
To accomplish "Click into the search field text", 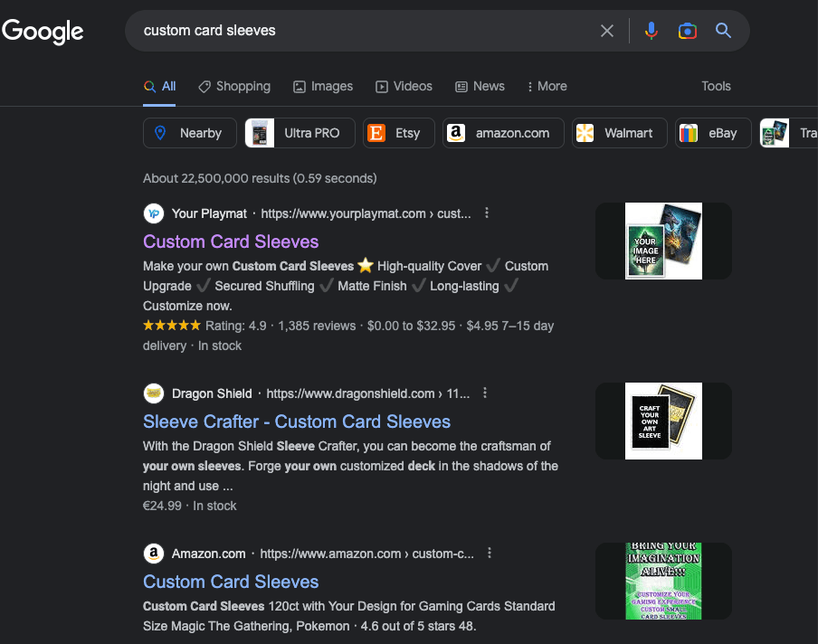I will pos(209,31).
